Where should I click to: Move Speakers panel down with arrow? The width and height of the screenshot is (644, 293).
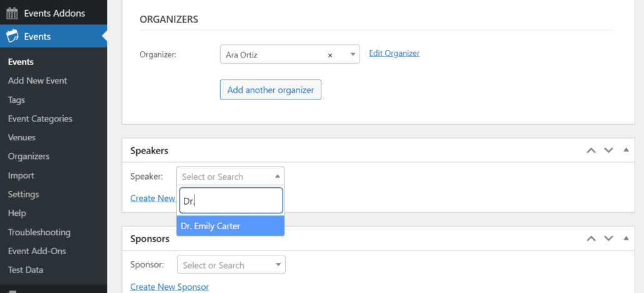click(608, 150)
